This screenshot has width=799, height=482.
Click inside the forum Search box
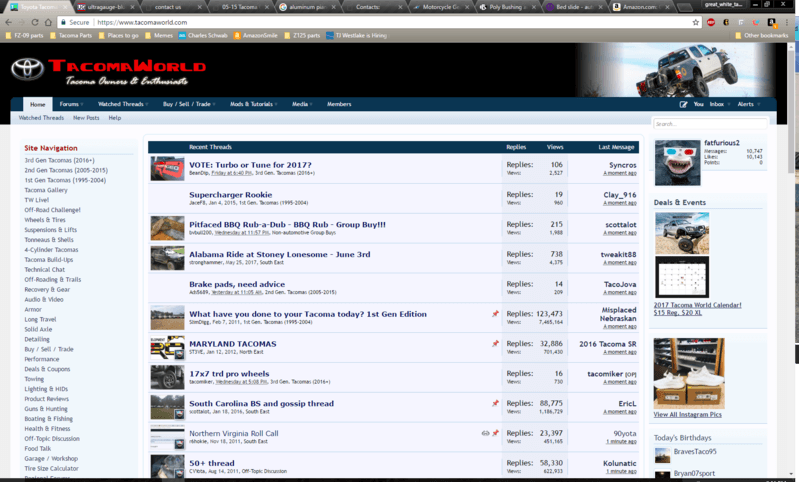[710, 124]
